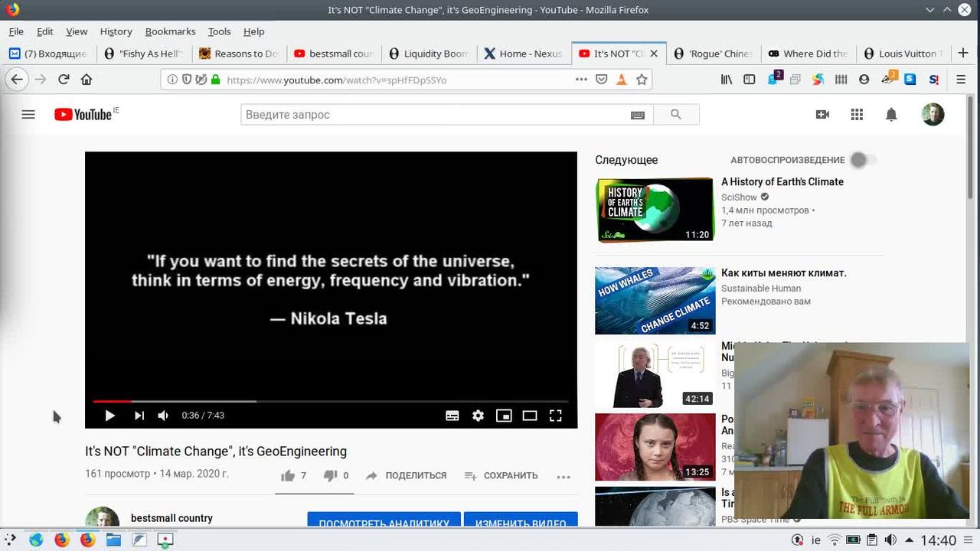Image resolution: width=980 pixels, height=551 pixels.
Task: Open YouTube notifications bell
Action: pos(891,115)
